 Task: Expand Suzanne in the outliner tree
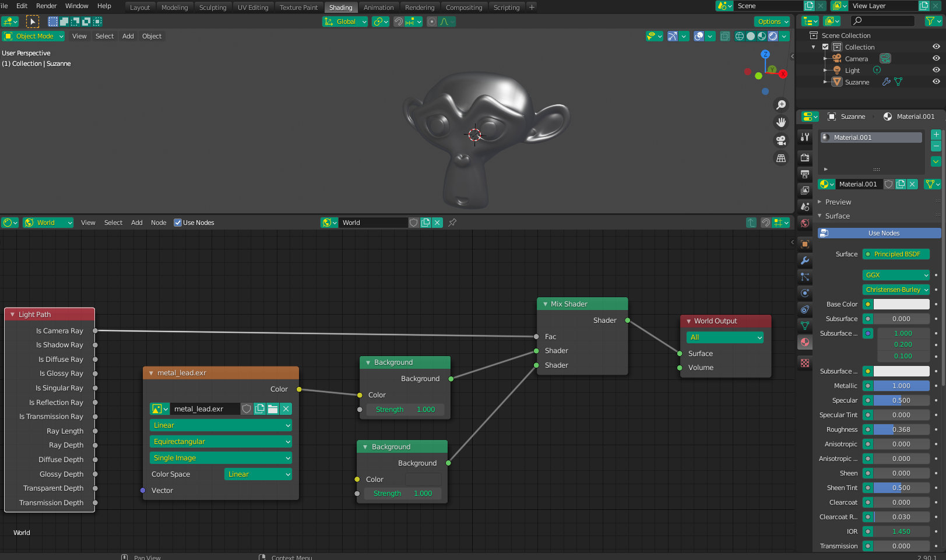[x=825, y=82]
